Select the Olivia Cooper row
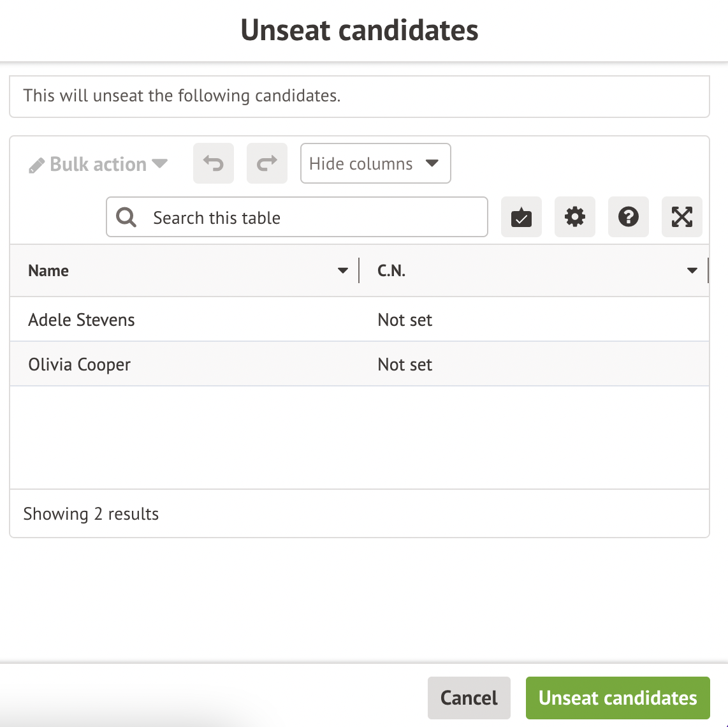 (x=80, y=365)
